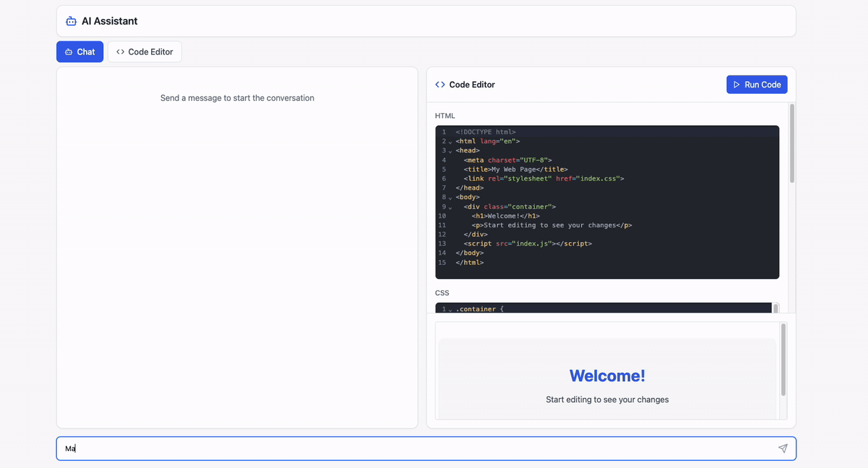
Task: Click the "Code Editor" panel heading text
Action: click(472, 85)
